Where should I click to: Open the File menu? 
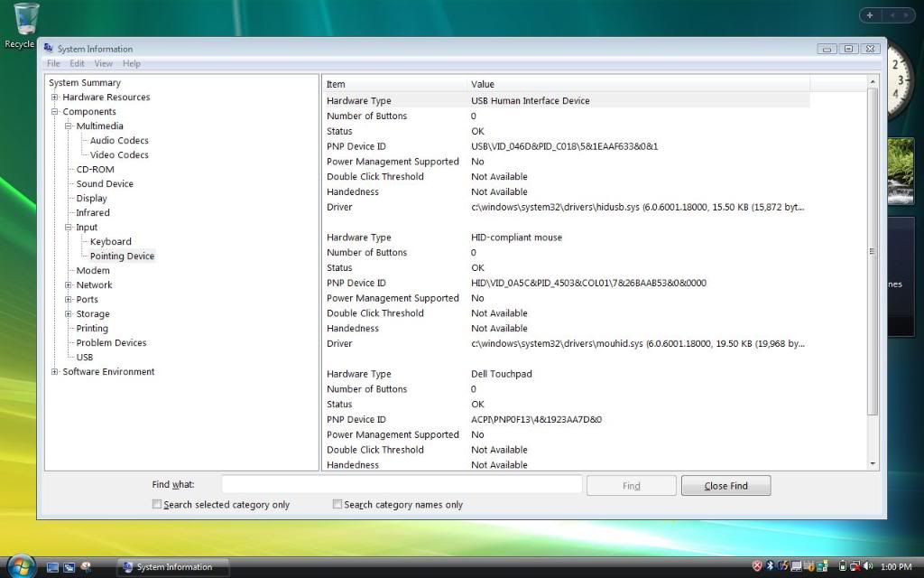53,64
